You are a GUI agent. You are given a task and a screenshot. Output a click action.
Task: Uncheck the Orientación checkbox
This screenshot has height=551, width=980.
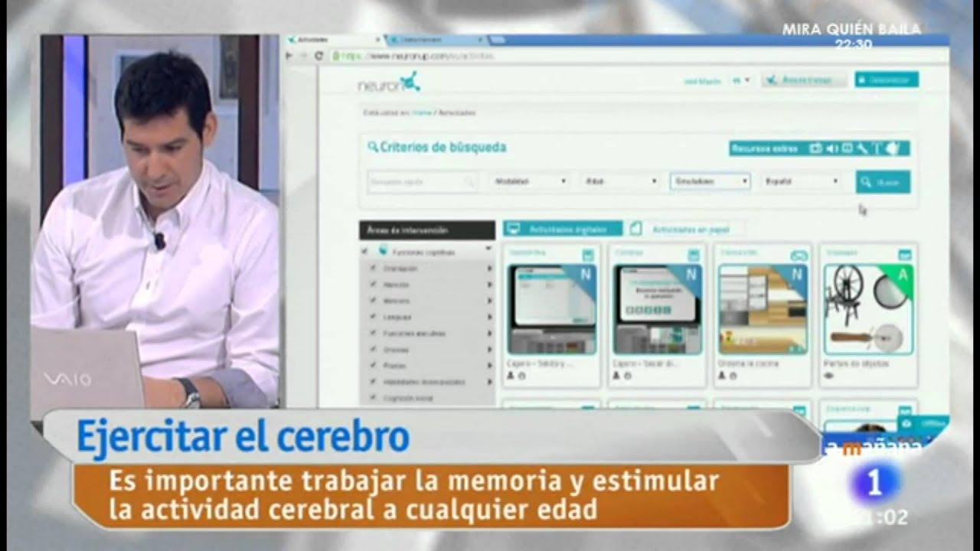pos(373,269)
